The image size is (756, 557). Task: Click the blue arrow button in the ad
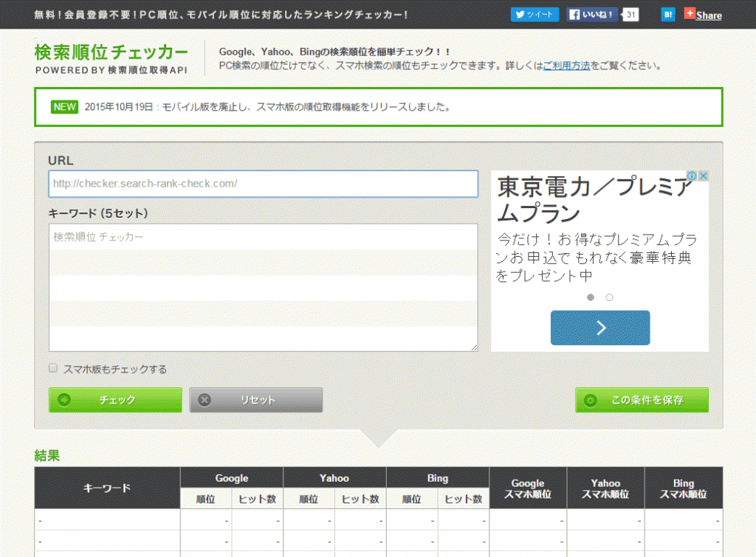pyautogui.click(x=599, y=328)
